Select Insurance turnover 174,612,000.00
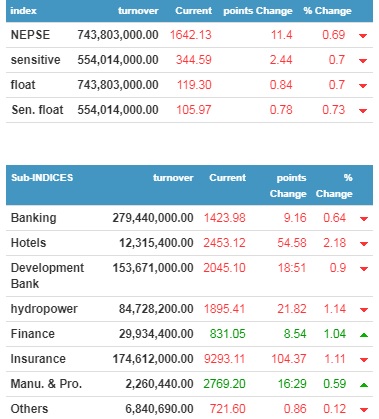379x419 pixels. [153, 359]
